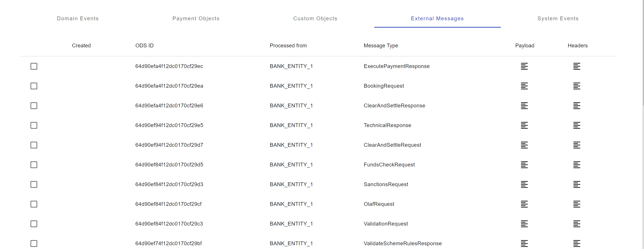Switch to the Custom Objects tab
The width and height of the screenshot is (644, 249).
coord(315,18)
